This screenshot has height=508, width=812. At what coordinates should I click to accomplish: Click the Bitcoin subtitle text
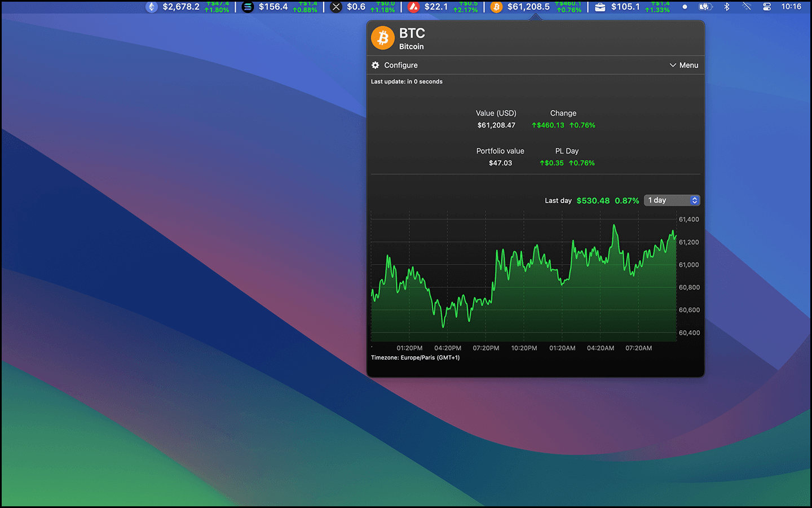[412, 46]
